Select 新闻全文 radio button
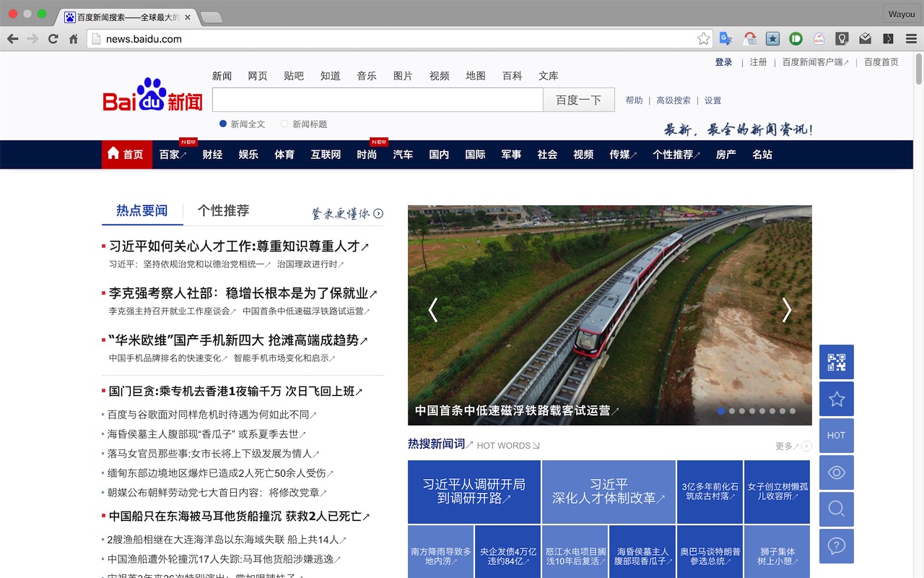This screenshot has width=924, height=578. 223,124
